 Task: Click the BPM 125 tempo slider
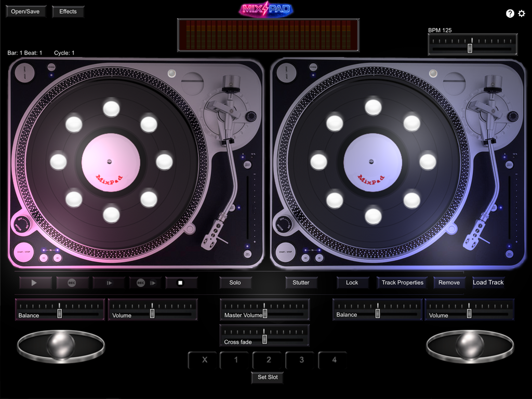472,45
